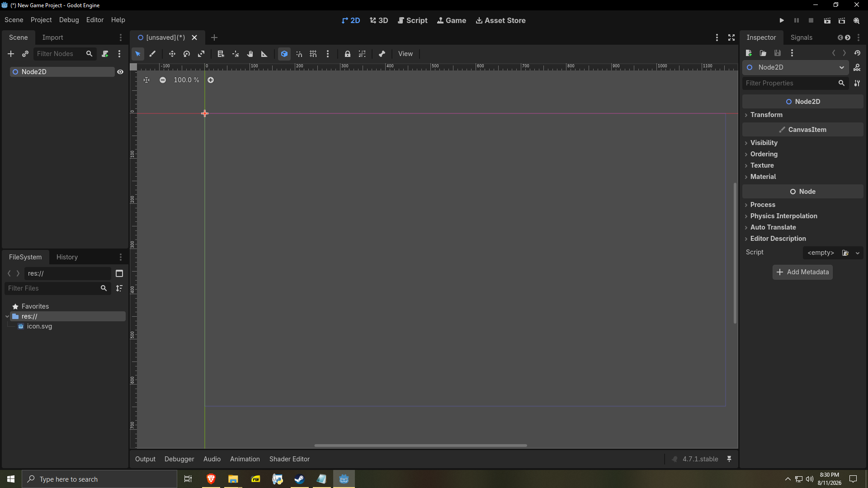Open documentation for Node2D

coord(857,68)
